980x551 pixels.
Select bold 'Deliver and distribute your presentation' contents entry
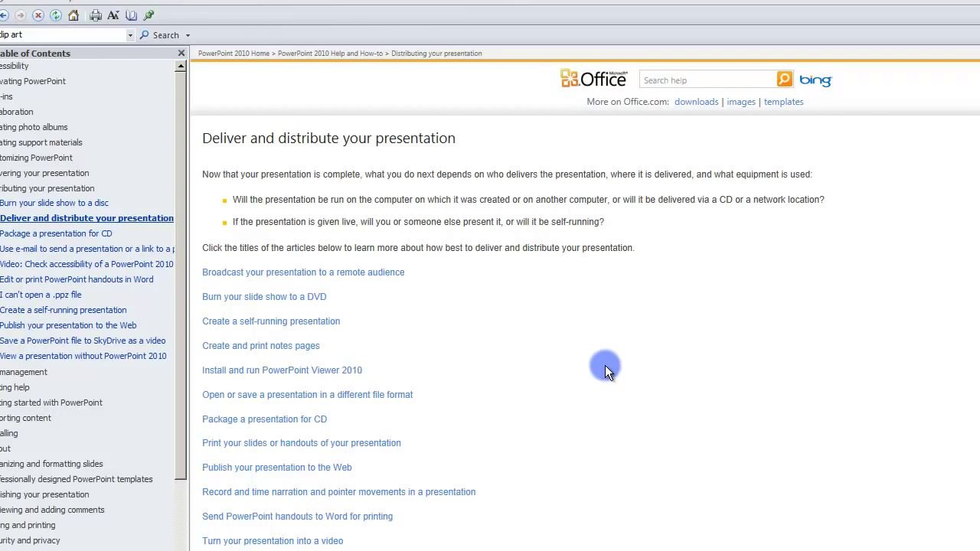(87, 218)
